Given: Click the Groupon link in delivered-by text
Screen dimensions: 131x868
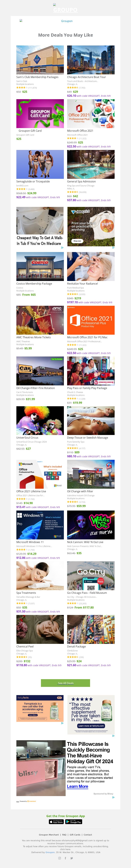Looking at the screenshot, I should coord(50,852).
